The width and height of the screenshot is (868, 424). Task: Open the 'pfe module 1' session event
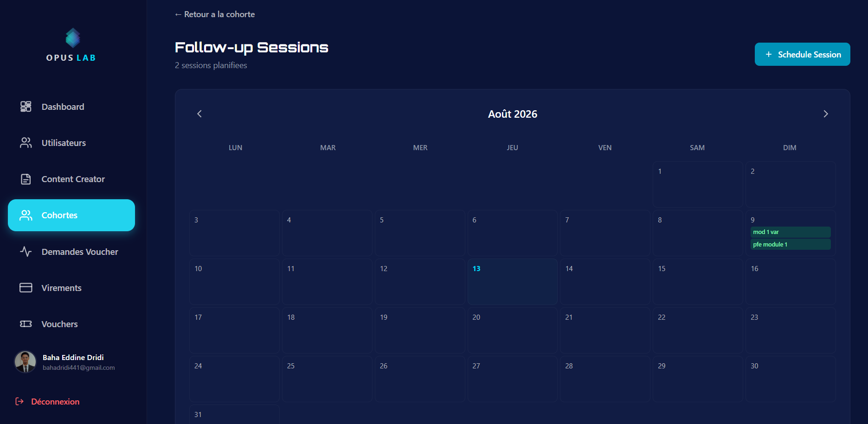(x=791, y=244)
